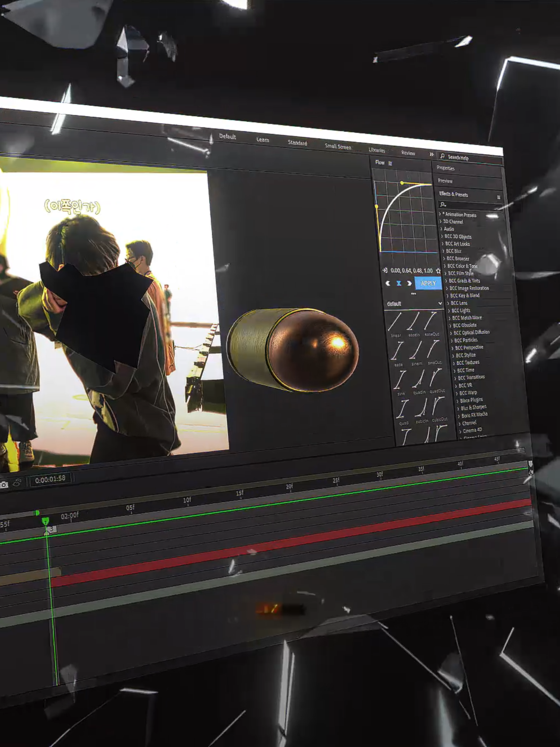Expand the BCC Match Move category
The height and width of the screenshot is (747, 560).
(450, 318)
